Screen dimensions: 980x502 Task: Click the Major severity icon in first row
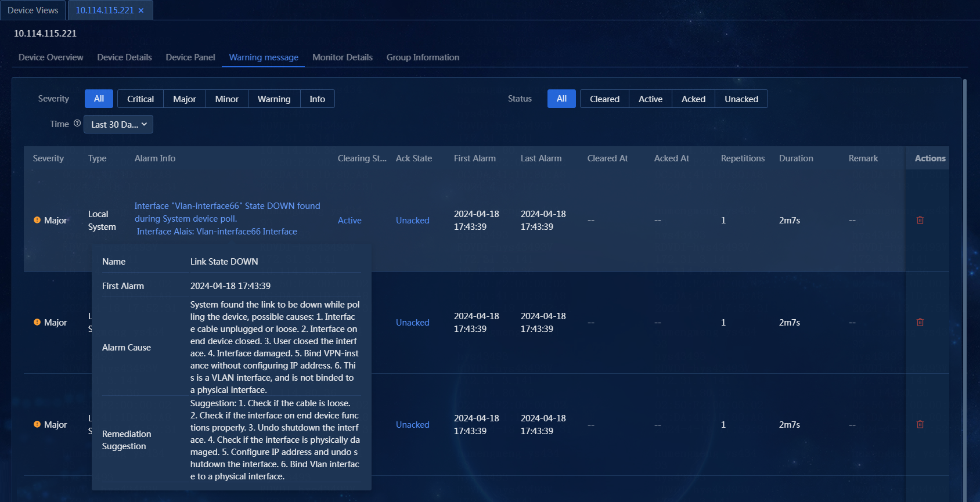[x=37, y=220]
